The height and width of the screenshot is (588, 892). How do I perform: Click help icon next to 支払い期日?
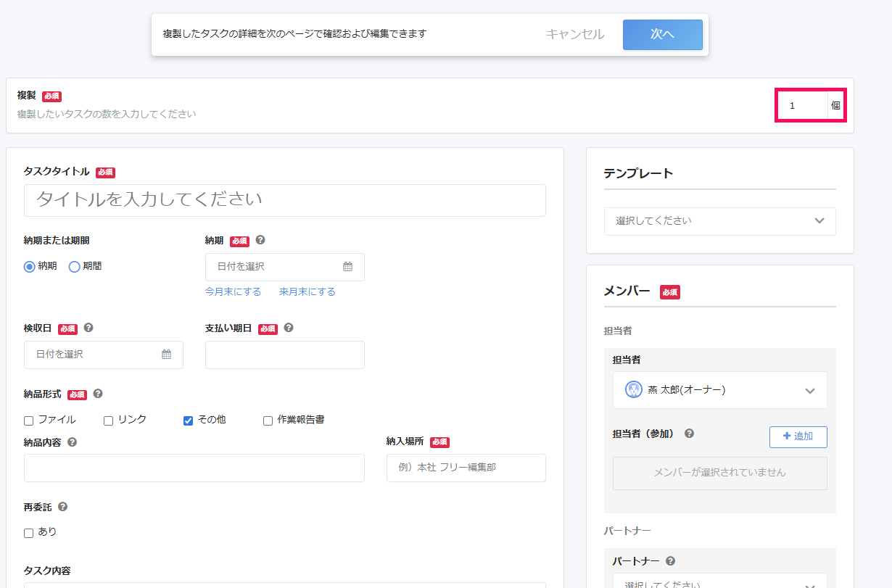point(289,328)
